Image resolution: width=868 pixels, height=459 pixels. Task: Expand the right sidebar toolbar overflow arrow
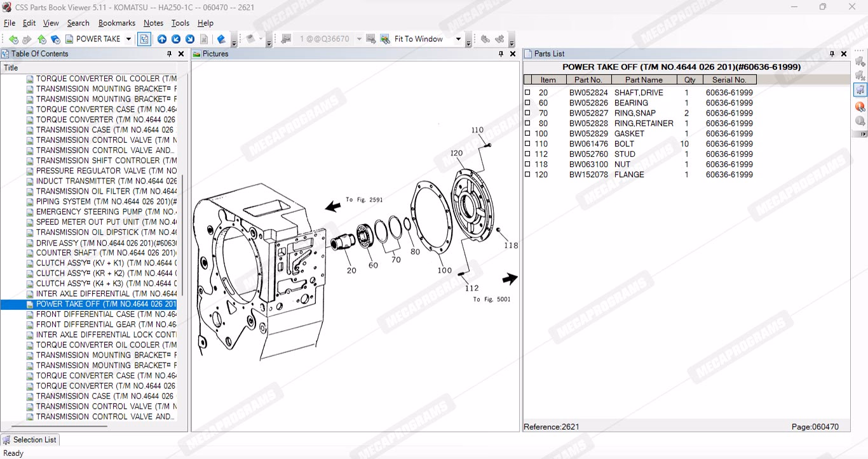[862, 134]
